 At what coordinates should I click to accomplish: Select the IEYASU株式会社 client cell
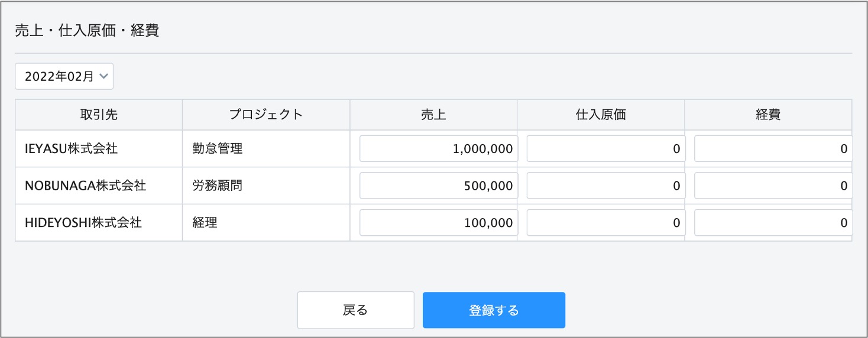[x=99, y=149]
